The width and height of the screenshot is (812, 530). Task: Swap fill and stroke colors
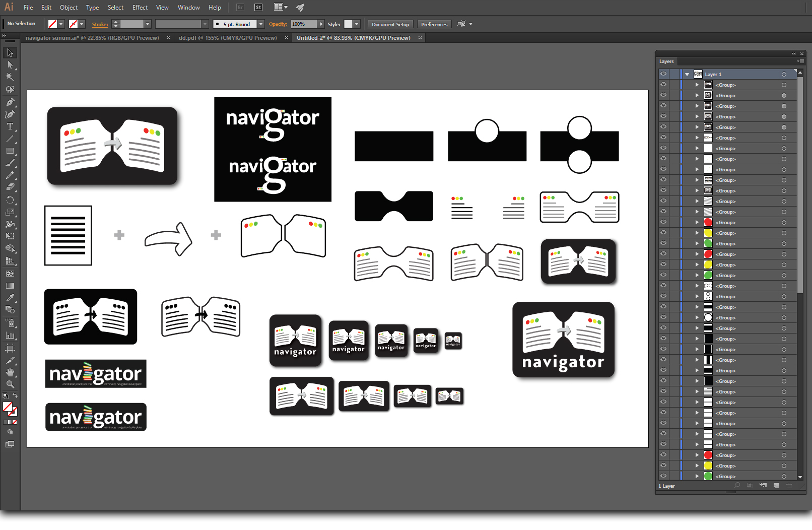click(x=15, y=396)
